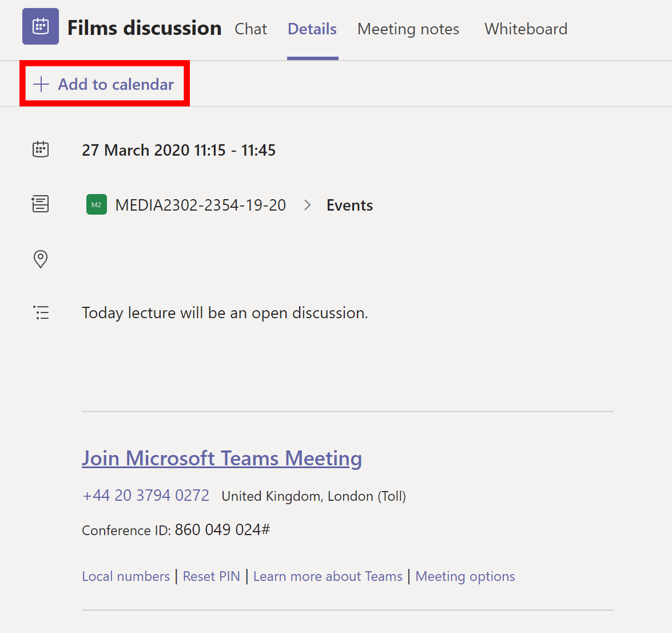The width and height of the screenshot is (672, 633).
Task: Open Join Microsoft Teams Meeting link
Action: pos(222,458)
